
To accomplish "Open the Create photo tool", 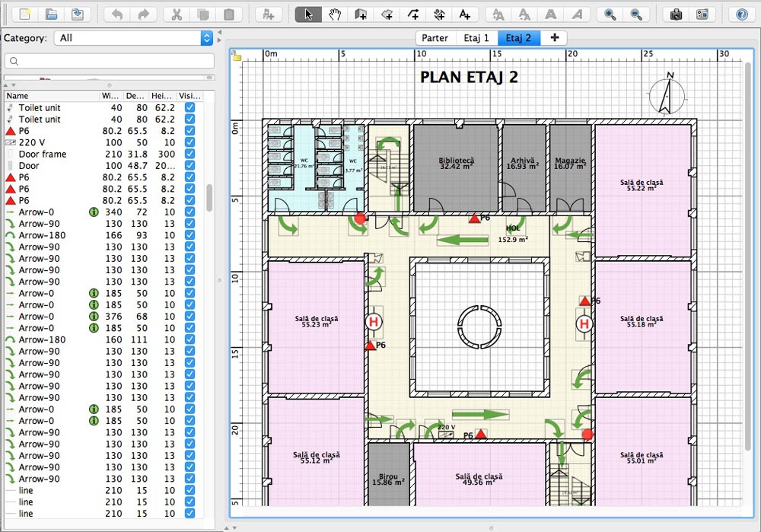I will (x=677, y=14).
